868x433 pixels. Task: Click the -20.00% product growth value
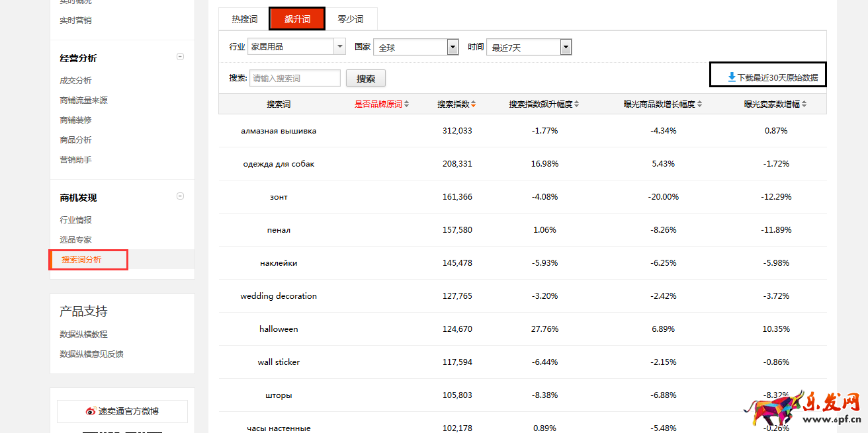pos(664,197)
